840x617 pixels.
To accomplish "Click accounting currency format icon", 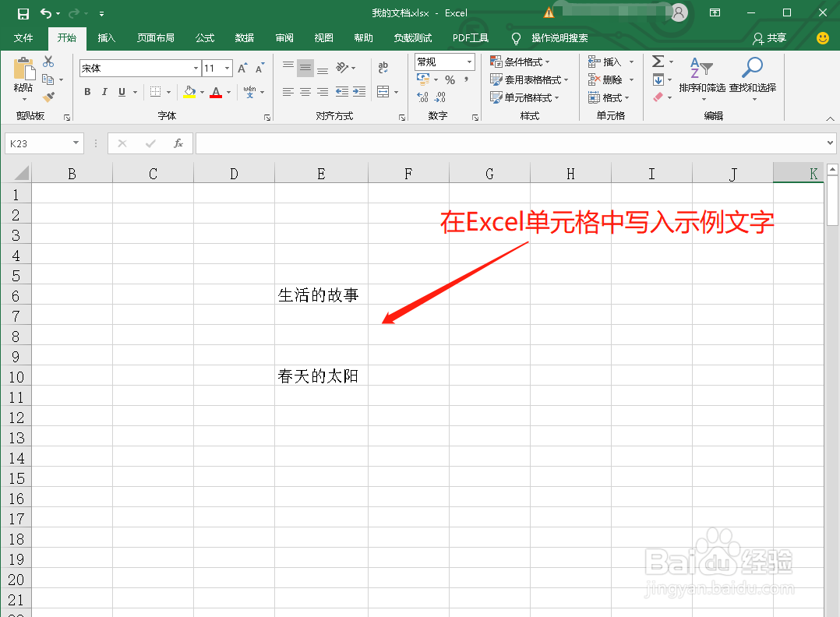I will (x=423, y=79).
